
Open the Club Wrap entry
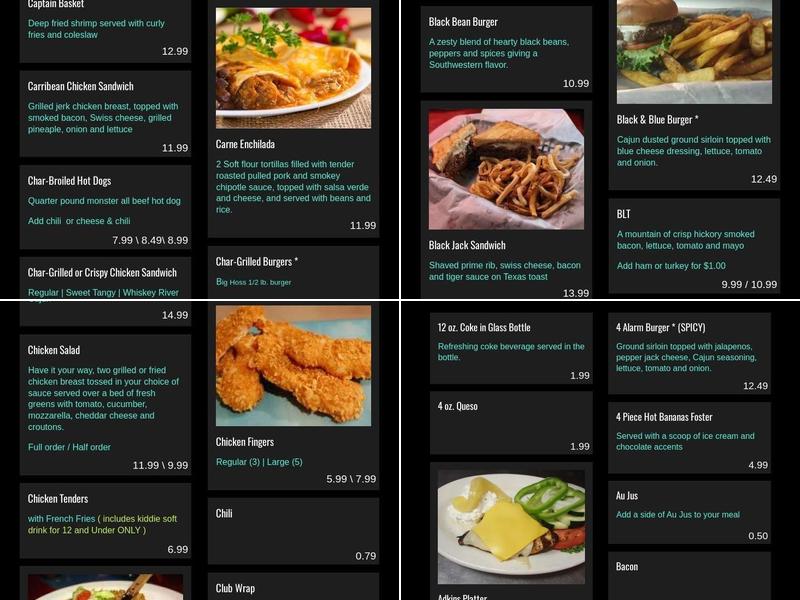tap(293, 587)
